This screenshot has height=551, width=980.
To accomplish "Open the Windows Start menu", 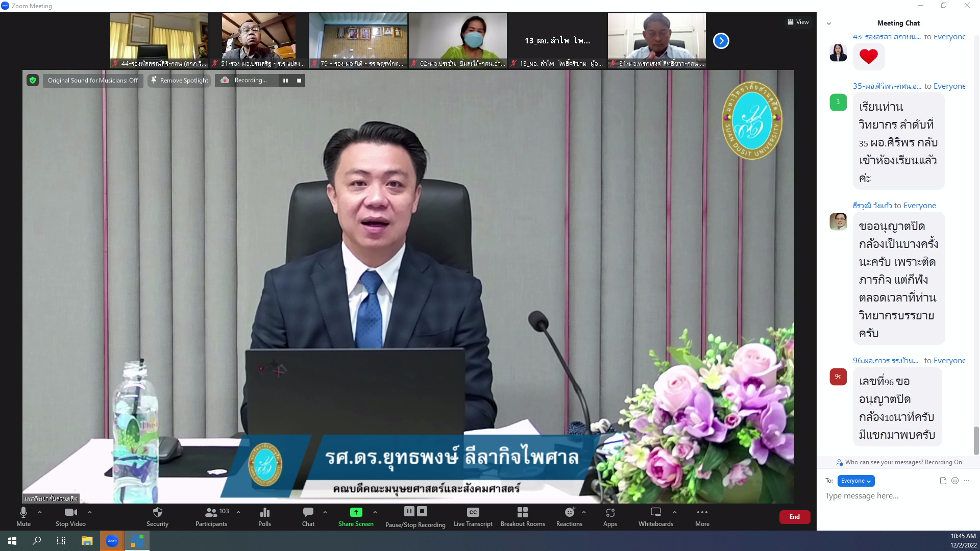I will click(12, 541).
